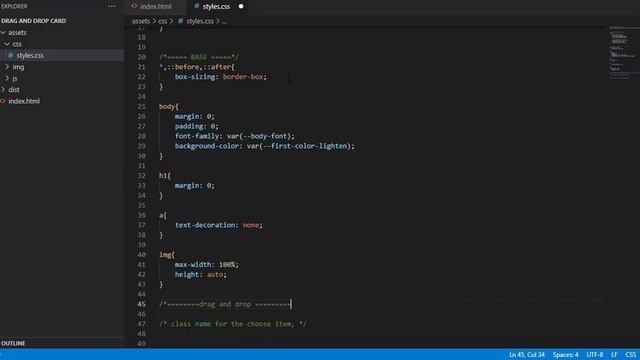
Task: Click 'max-width: 100%;' line
Action: tap(207, 264)
